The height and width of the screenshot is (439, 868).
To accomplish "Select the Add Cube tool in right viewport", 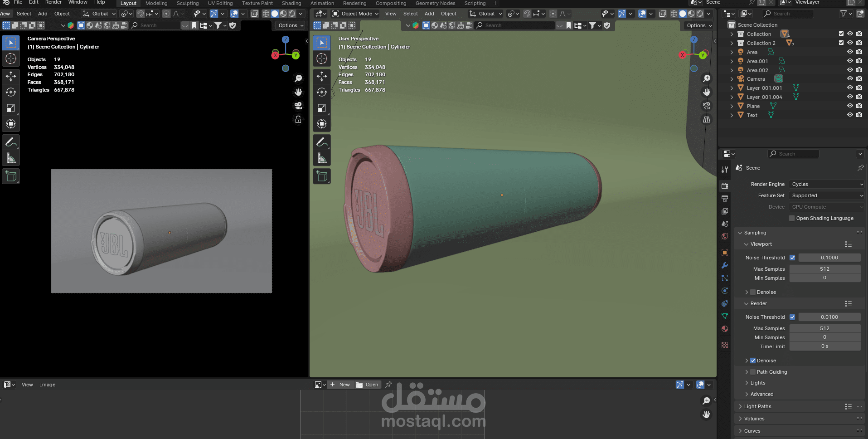I will coord(322,176).
